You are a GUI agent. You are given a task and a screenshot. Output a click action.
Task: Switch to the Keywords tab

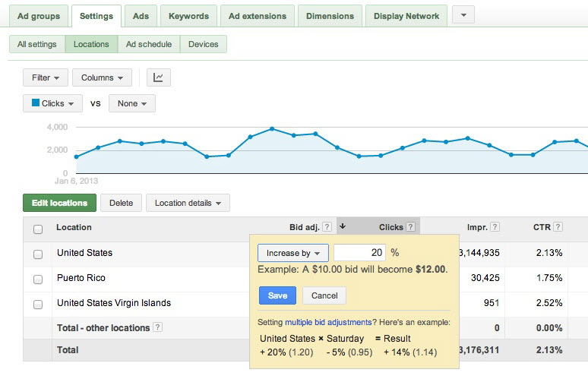click(x=189, y=16)
